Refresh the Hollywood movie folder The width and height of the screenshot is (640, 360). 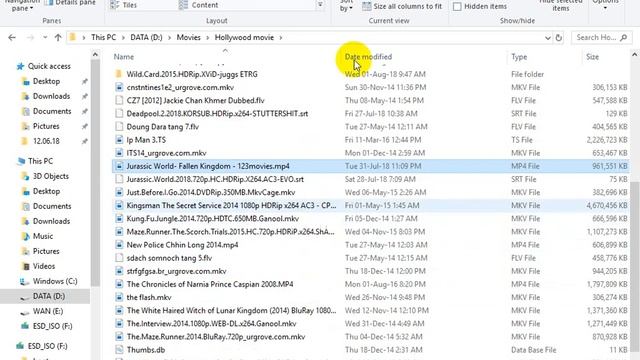(x=559, y=38)
